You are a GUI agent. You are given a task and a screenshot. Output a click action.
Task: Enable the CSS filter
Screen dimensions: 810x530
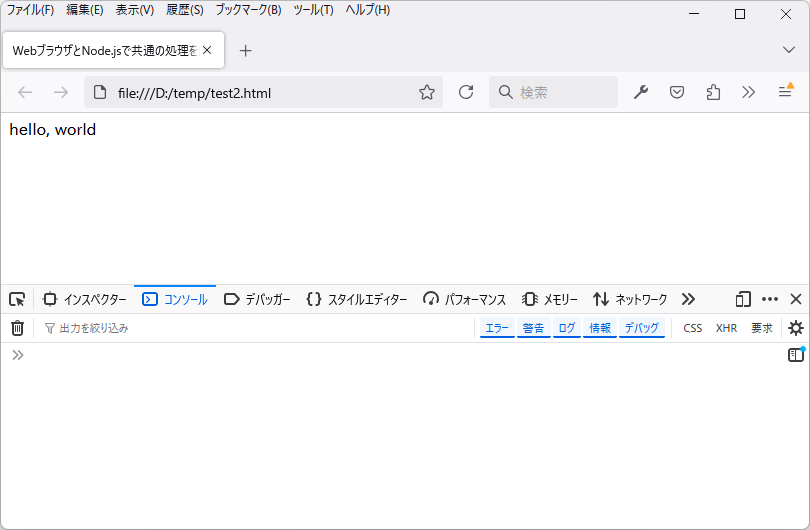tap(693, 328)
